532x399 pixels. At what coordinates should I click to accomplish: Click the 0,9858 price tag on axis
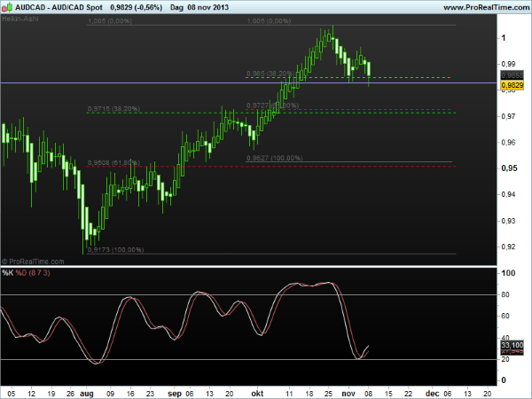click(512, 75)
